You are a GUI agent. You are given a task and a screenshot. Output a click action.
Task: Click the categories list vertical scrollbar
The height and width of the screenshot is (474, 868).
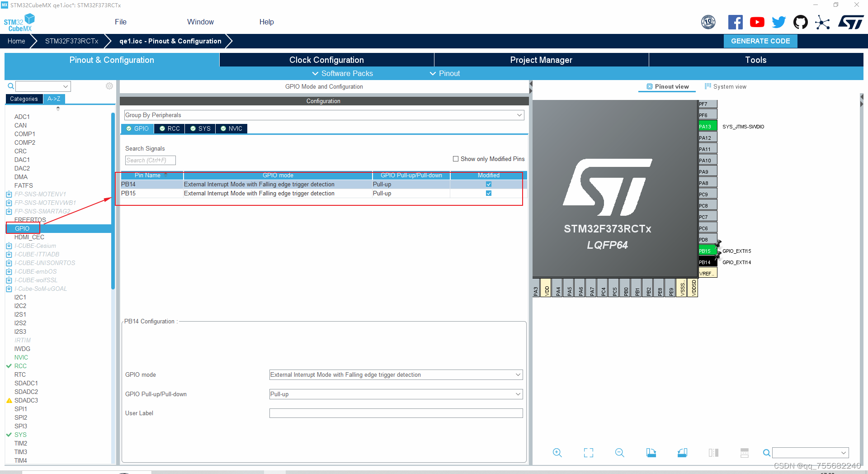[x=113, y=201]
